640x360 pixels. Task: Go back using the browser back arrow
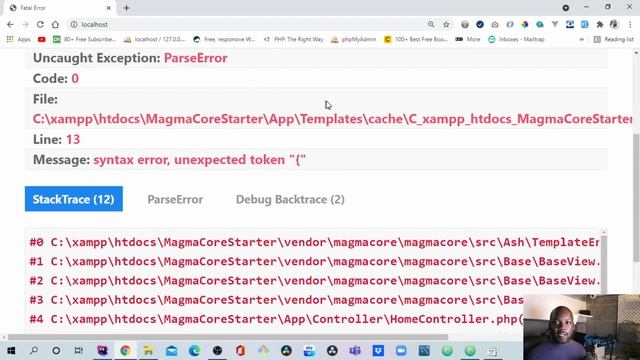pyautogui.click(x=10, y=24)
